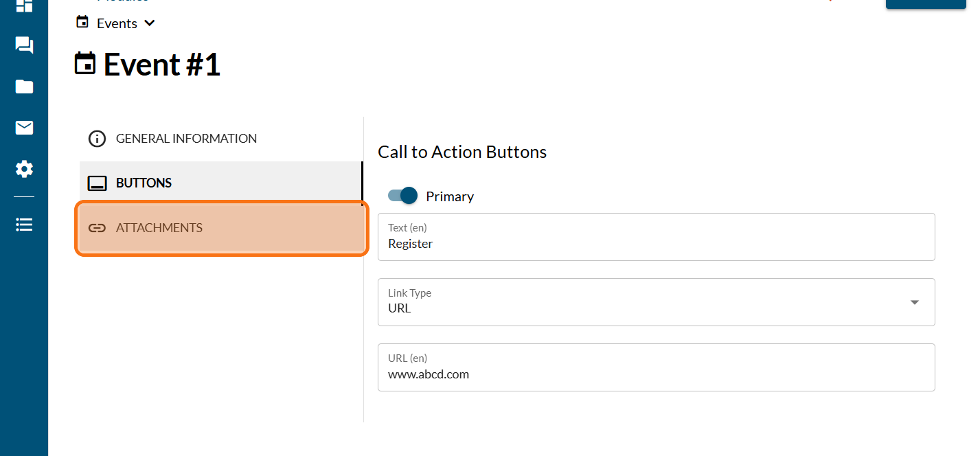Switch to the General Information tab
The width and height of the screenshot is (980, 456).
pyautogui.click(x=186, y=139)
